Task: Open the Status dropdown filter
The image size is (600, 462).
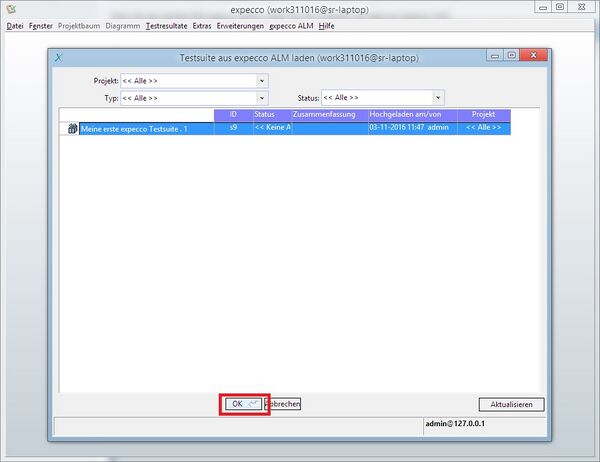Action: pos(437,98)
